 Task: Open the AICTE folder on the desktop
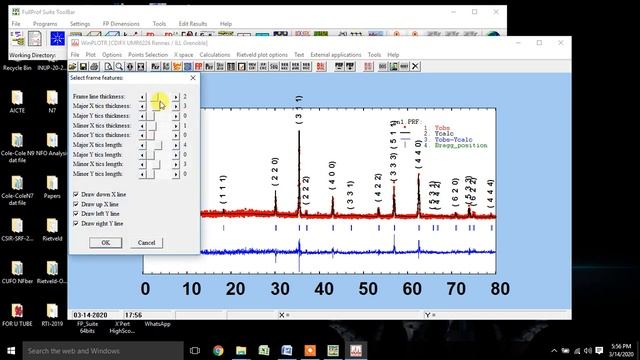point(17,102)
